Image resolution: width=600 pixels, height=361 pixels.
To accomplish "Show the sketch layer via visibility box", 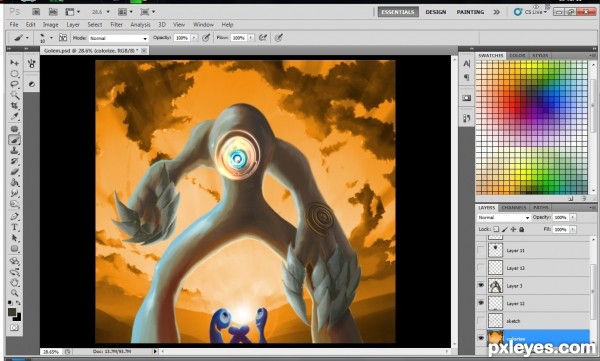I will (481, 321).
